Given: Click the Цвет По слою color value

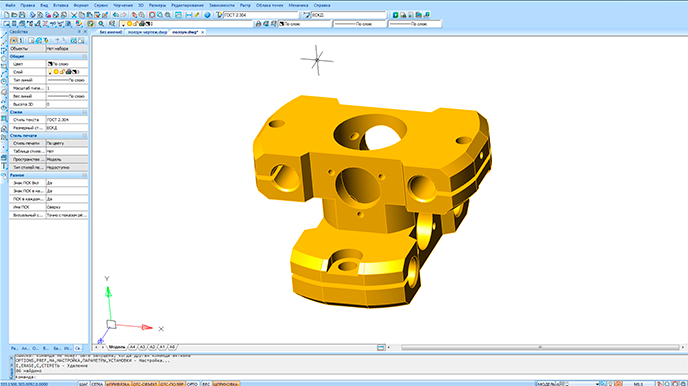Looking at the screenshot, I should (67, 64).
